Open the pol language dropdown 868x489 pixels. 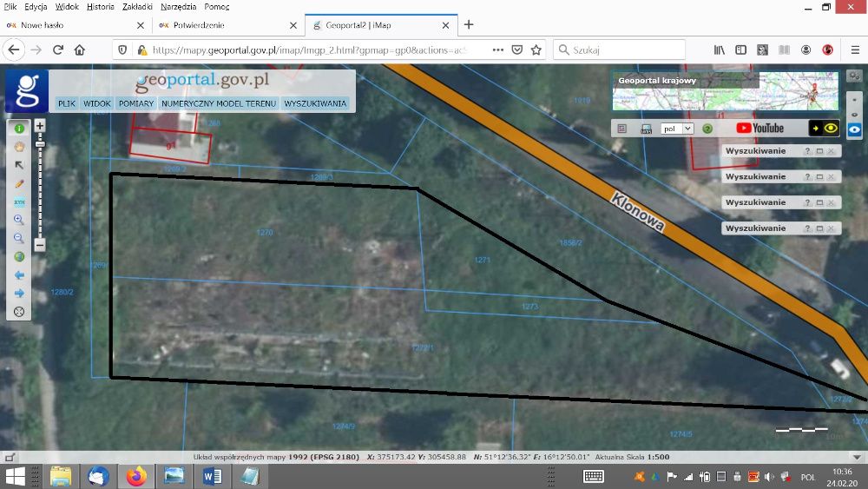click(677, 129)
